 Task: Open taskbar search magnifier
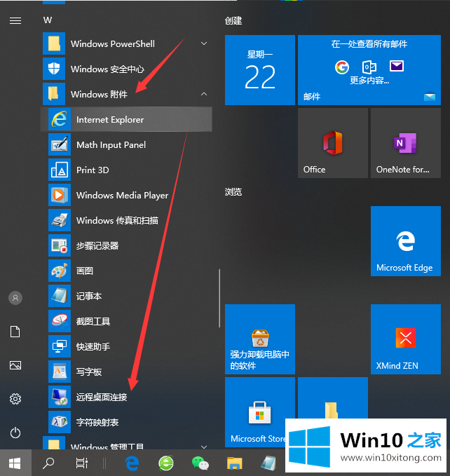pyautogui.click(x=48, y=463)
